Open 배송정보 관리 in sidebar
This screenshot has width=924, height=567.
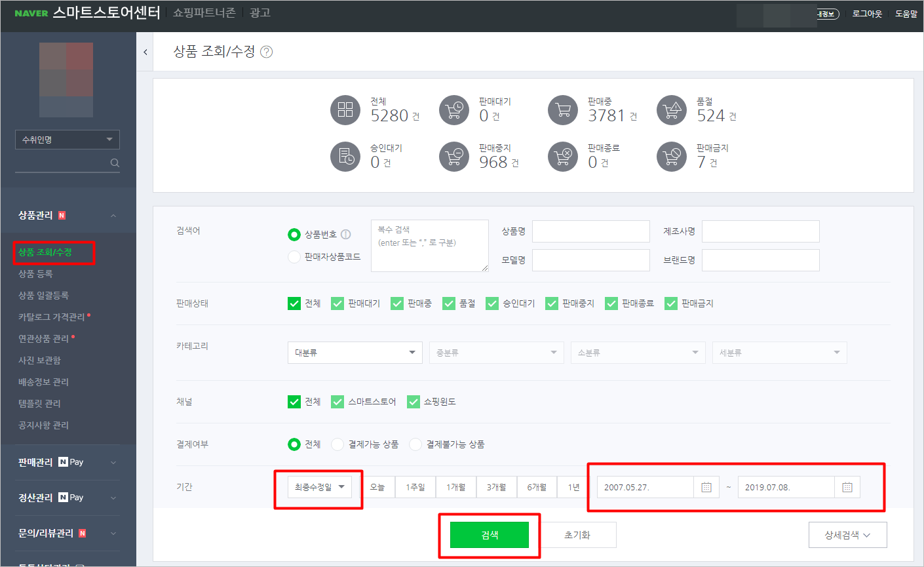point(43,382)
